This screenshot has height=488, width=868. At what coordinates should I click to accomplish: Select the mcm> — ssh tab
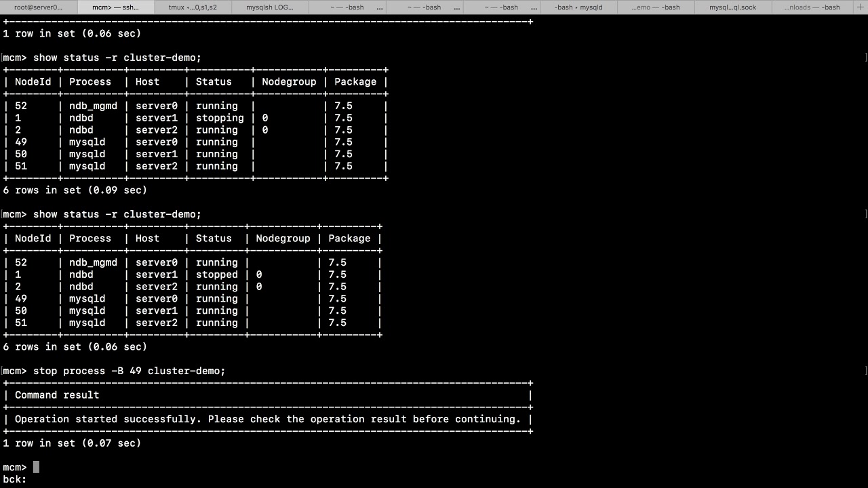point(115,7)
